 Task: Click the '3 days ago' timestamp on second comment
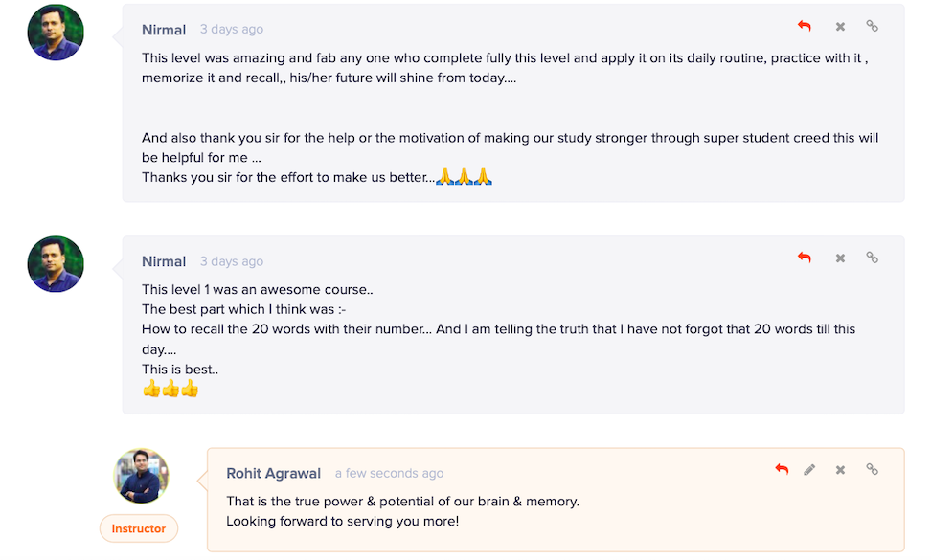coord(232,261)
